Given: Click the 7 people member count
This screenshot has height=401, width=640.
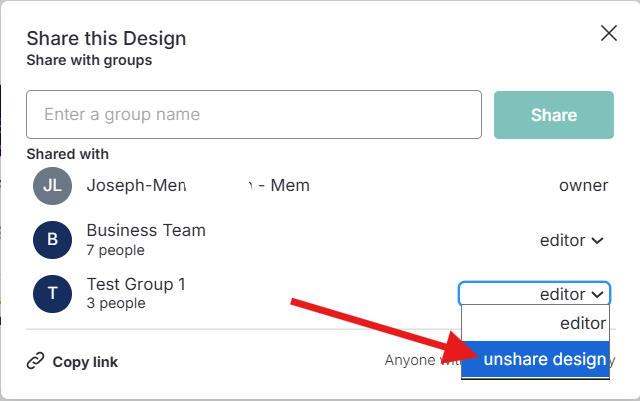Looking at the screenshot, I should pos(116,250).
